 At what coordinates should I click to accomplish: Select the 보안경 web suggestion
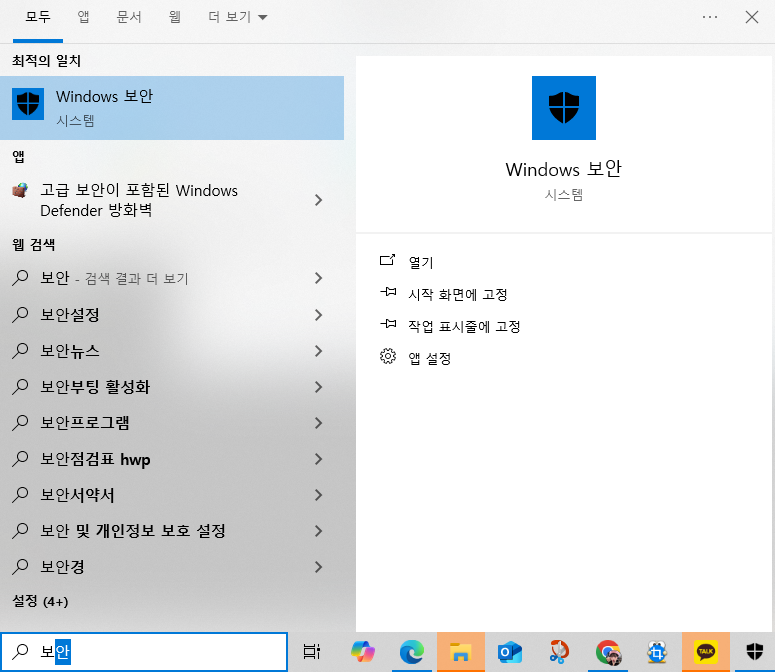[172, 567]
